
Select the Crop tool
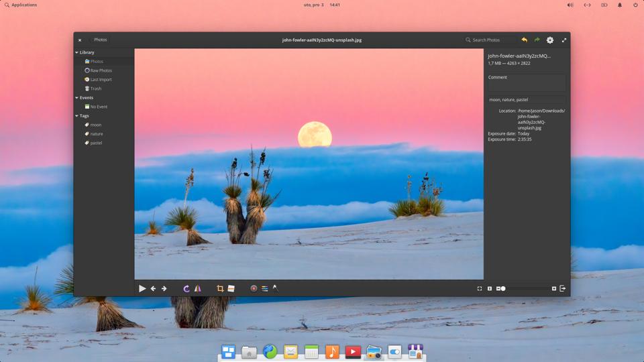[x=220, y=288]
